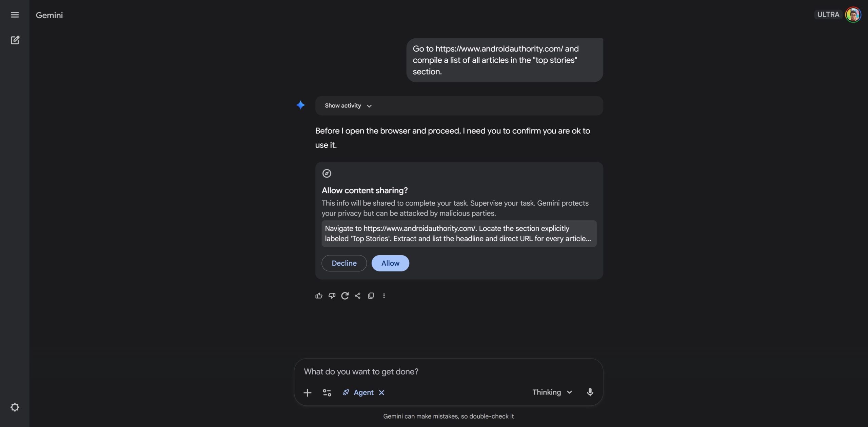Remove the Agent mode chip
The image size is (868, 427).
tap(382, 392)
